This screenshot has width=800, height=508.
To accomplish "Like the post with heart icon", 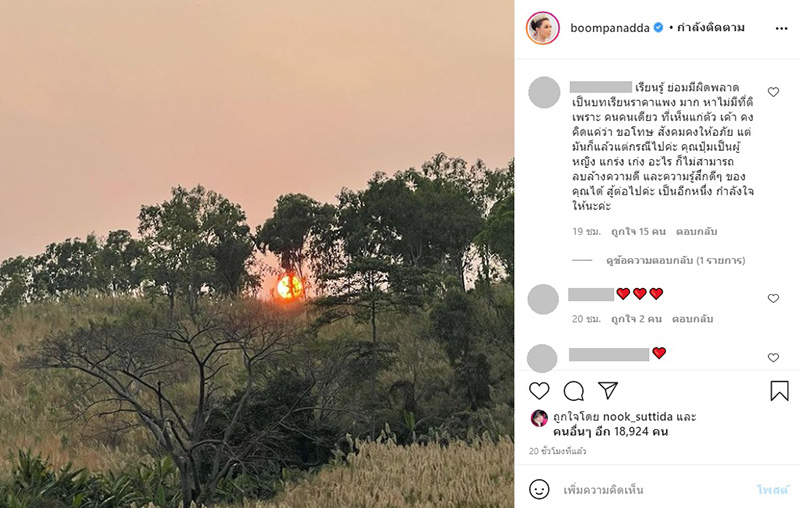I will [539, 391].
